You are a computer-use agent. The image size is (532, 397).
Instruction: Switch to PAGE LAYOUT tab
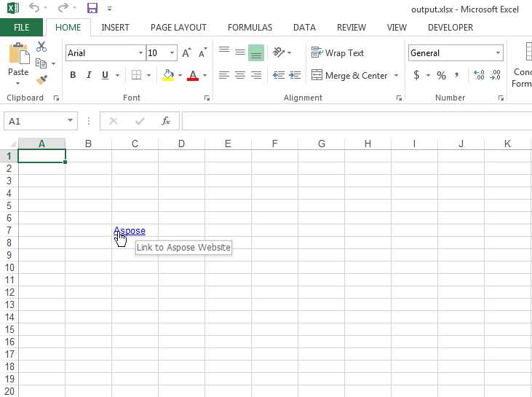[x=178, y=28]
